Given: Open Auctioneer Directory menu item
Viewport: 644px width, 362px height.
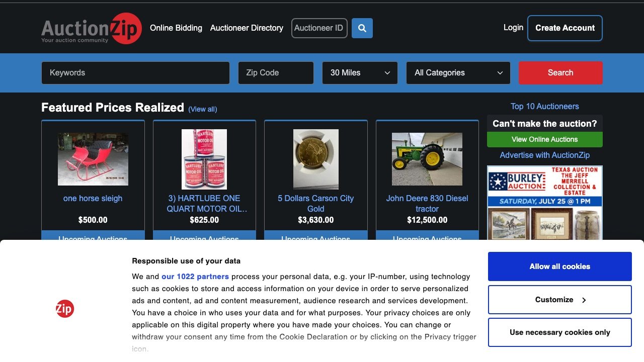Looking at the screenshot, I should point(247,28).
